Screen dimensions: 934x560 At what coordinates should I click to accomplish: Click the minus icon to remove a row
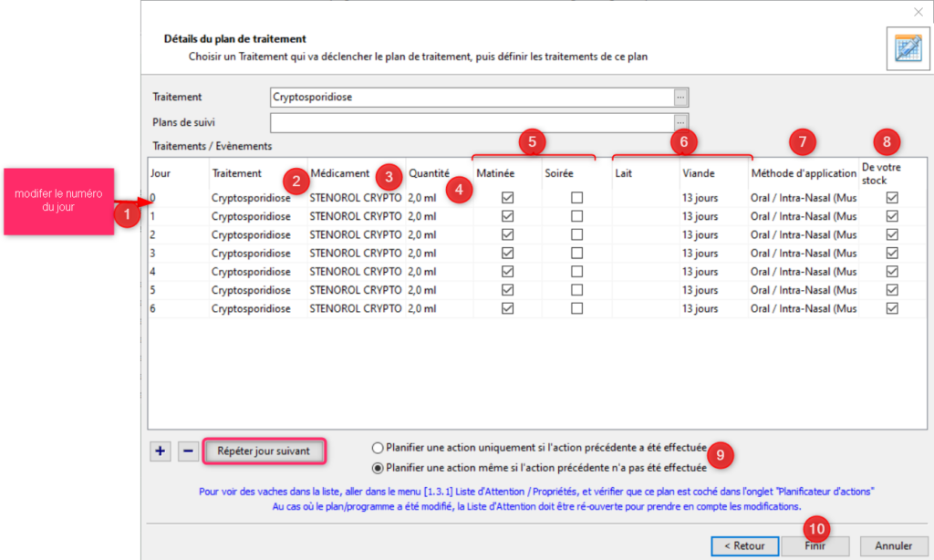pos(187,451)
